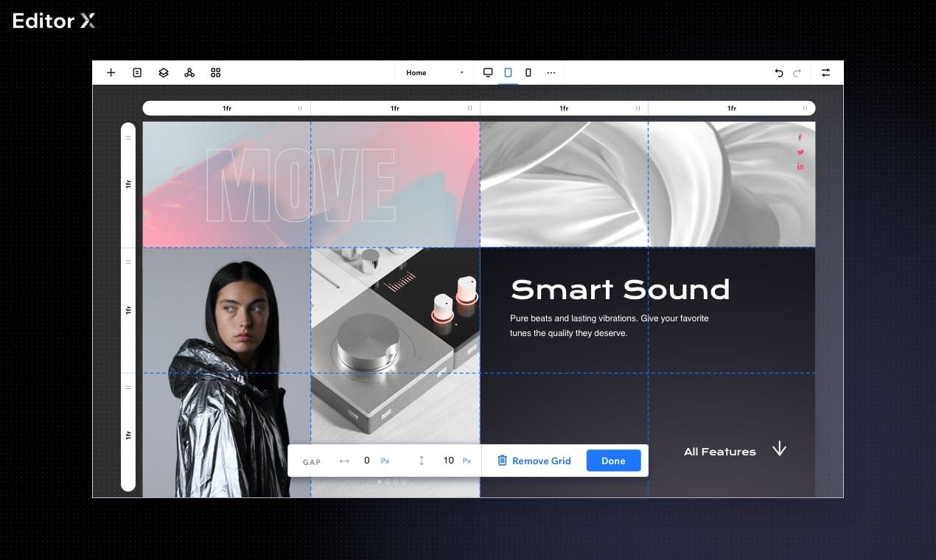Image resolution: width=936 pixels, height=560 pixels.
Task: Switch to tablet breakpoint view
Action: (x=508, y=73)
